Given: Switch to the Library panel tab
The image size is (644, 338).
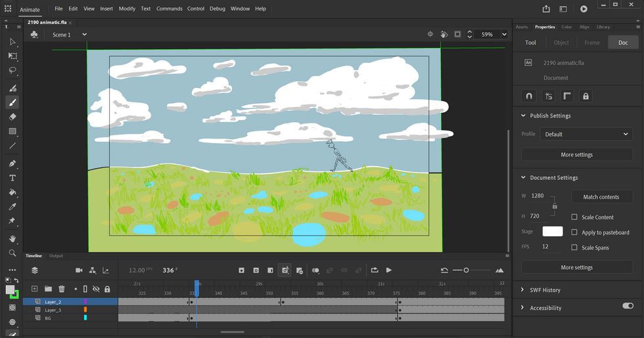Looking at the screenshot, I should 603,27.
